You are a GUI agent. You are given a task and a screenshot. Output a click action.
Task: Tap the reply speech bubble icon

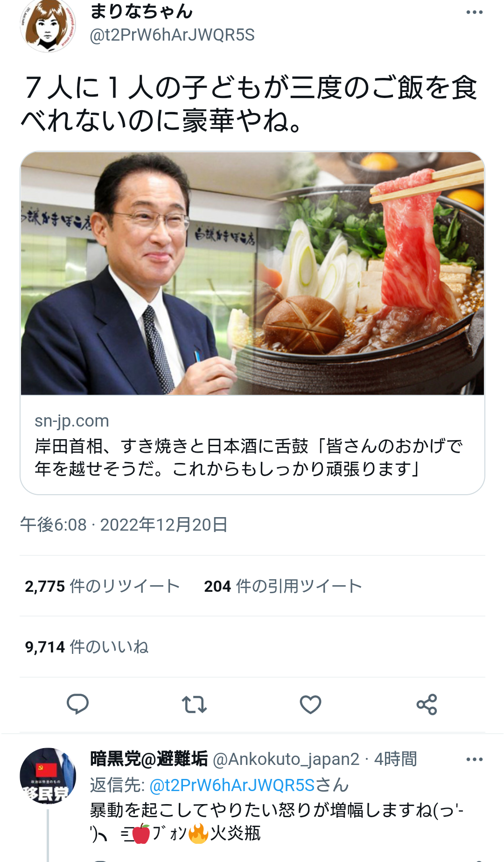tap(77, 704)
